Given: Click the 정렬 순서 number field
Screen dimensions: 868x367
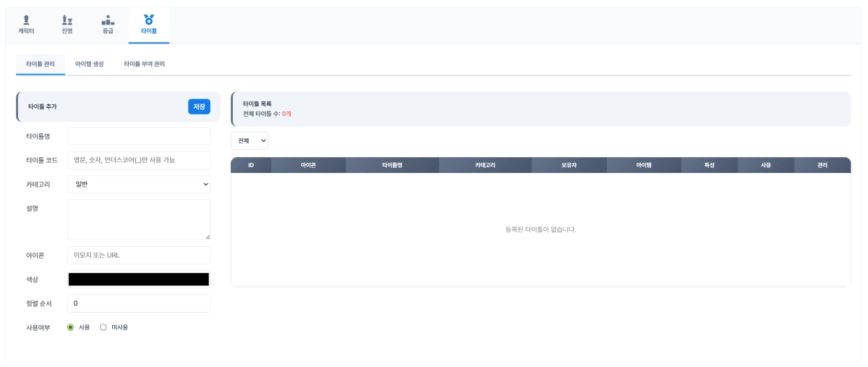Looking at the screenshot, I should click(138, 303).
